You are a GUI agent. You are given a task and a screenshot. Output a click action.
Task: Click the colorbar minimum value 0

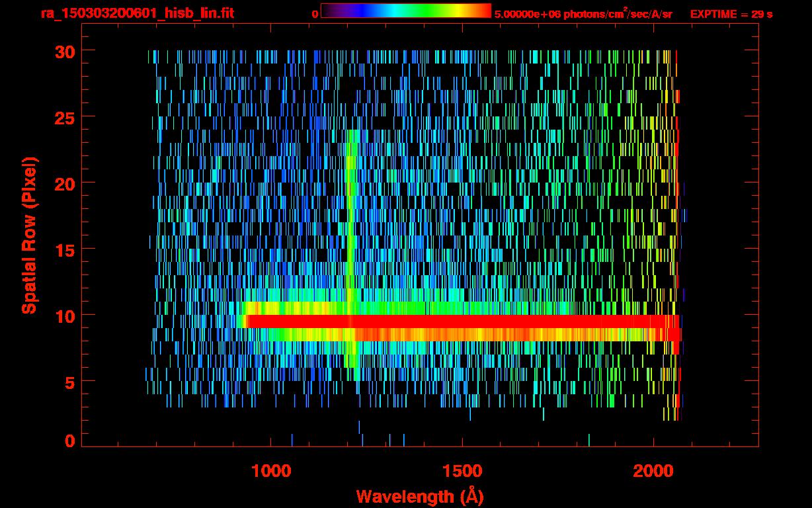pyautogui.click(x=315, y=14)
